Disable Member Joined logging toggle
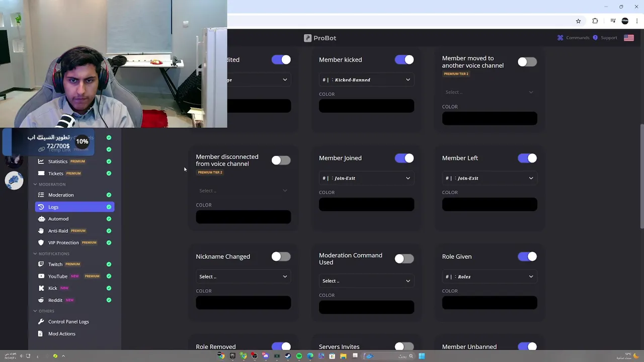This screenshot has height=362, width=644. tap(404, 158)
